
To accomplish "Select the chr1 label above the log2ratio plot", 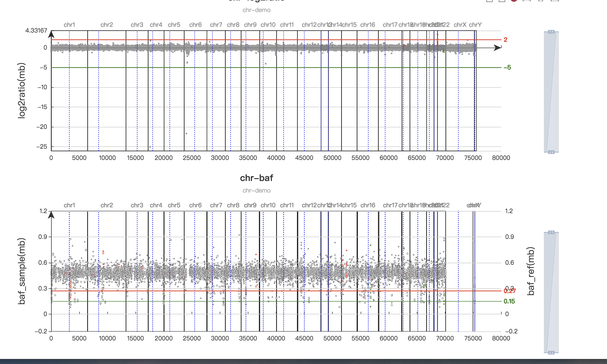I will (70, 25).
